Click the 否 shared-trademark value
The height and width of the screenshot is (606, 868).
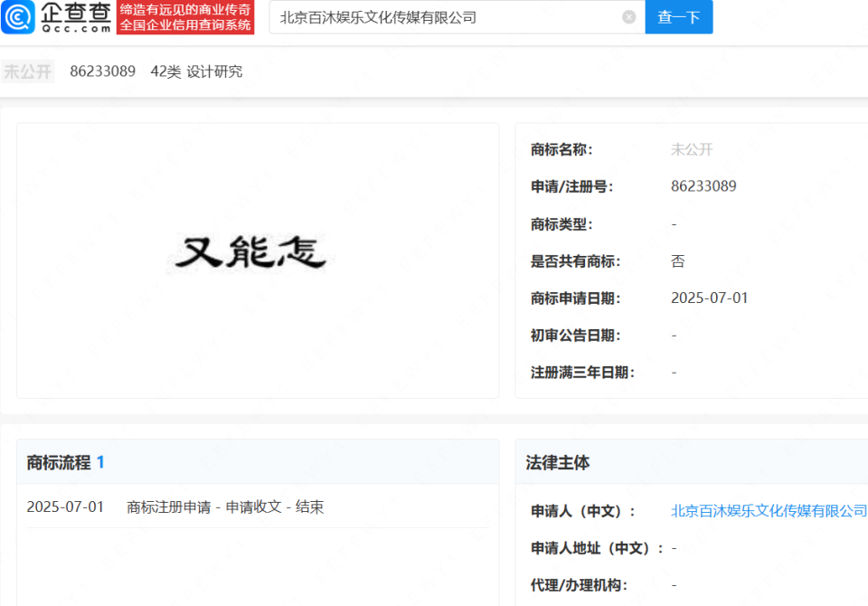[x=678, y=260]
